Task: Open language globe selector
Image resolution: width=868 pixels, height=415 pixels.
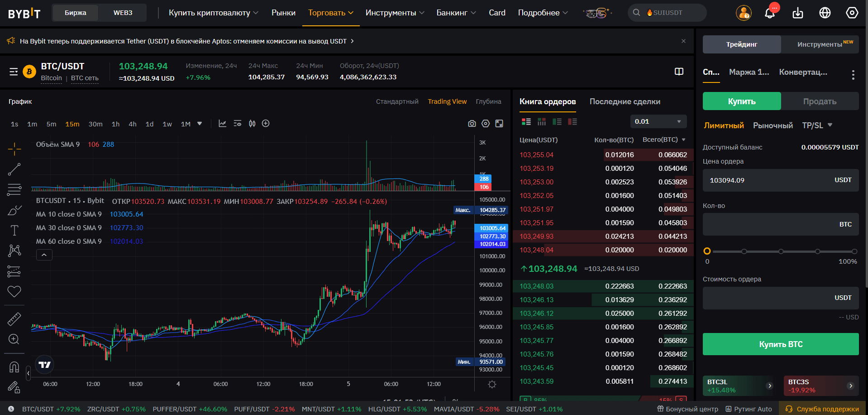Action: coord(825,13)
